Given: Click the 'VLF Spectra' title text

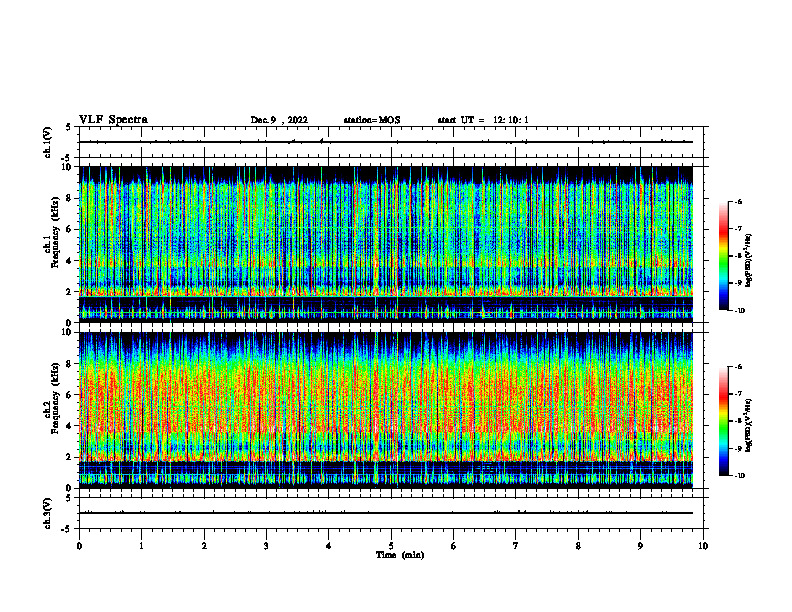Looking at the screenshot, I should point(113,120).
